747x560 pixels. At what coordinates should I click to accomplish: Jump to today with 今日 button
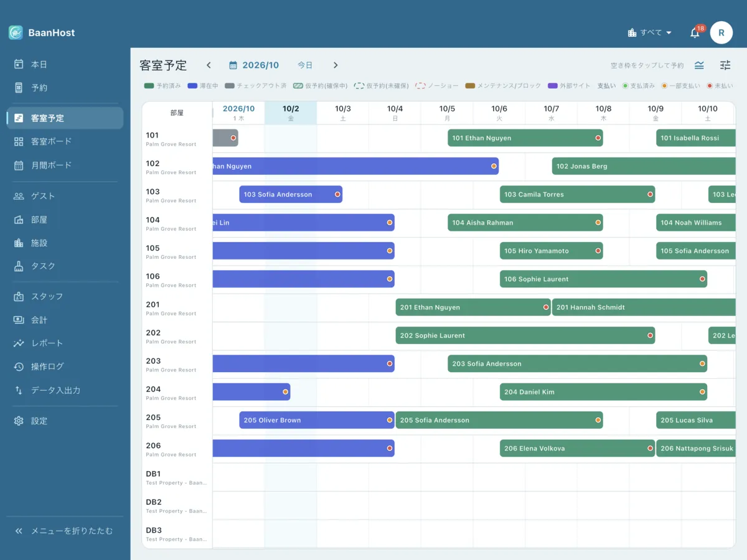(x=305, y=65)
